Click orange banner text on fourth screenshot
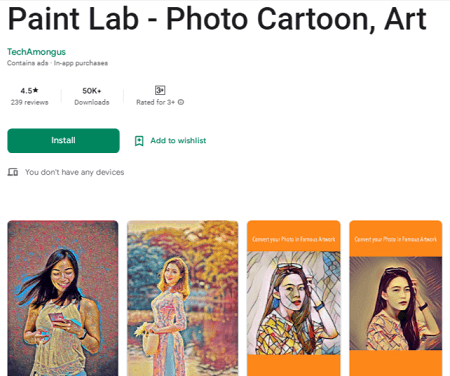 point(396,239)
